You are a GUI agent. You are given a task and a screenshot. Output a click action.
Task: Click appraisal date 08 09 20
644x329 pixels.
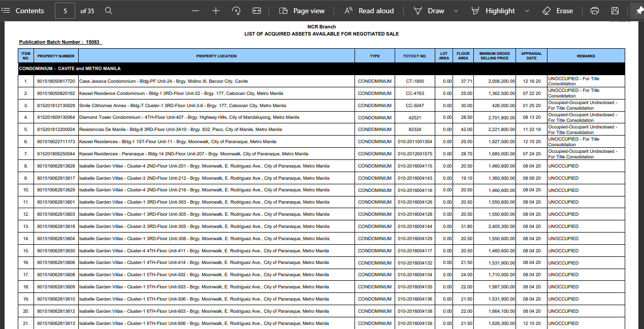point(531,178)
